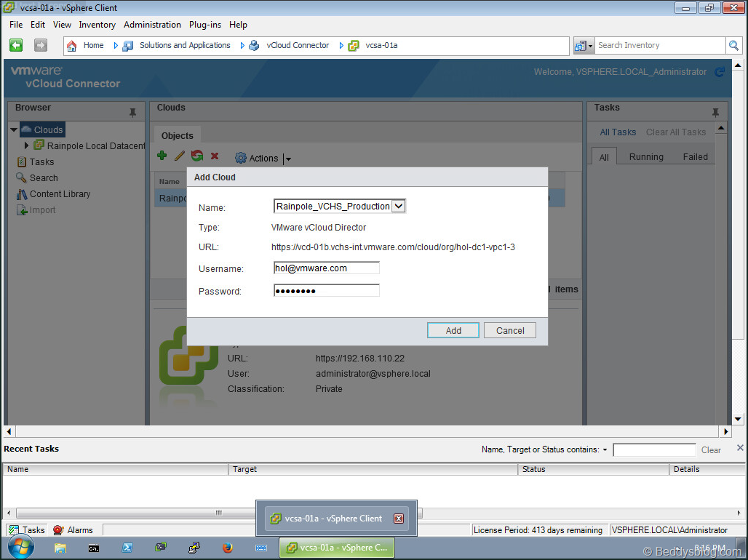Click the Solutions and Applications breadcrumb icon
The height and width of the screenshot is (560, 748).
click(x=127, y=46)
